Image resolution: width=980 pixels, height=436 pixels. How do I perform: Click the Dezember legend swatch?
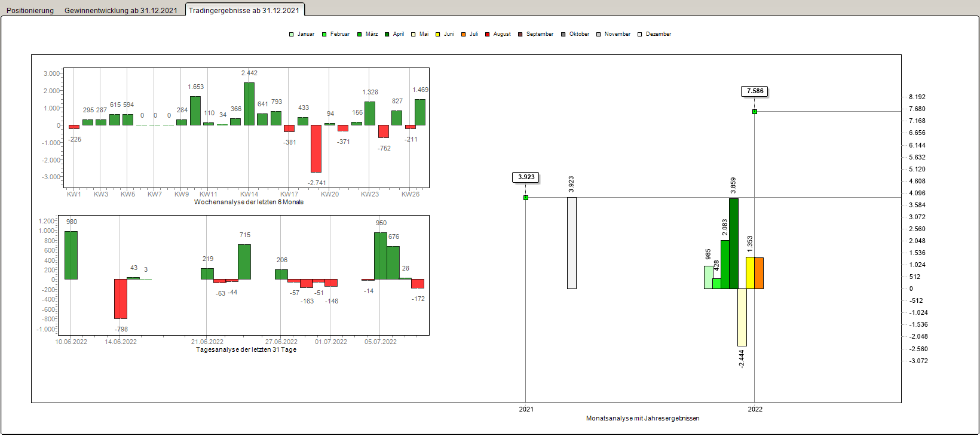tap(640, 34)
